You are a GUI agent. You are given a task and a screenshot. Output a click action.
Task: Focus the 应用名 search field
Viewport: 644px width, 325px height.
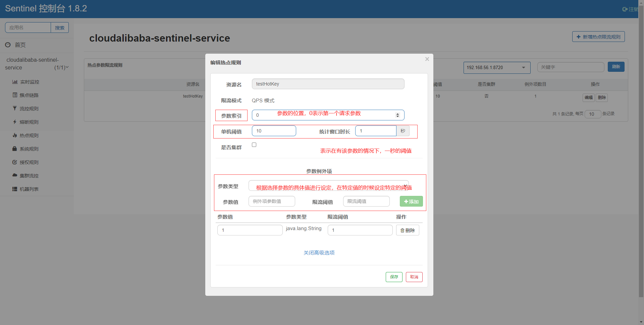click(28, 28)
